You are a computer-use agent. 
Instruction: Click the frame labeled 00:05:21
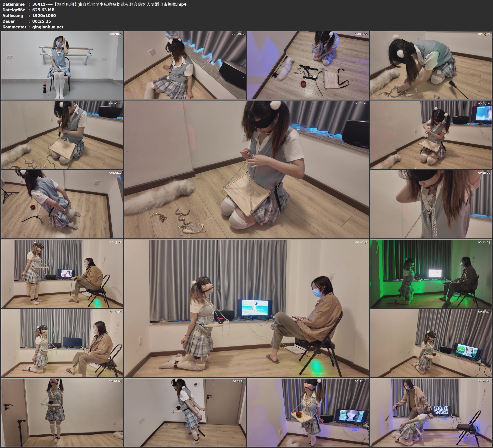coord(431,65)
